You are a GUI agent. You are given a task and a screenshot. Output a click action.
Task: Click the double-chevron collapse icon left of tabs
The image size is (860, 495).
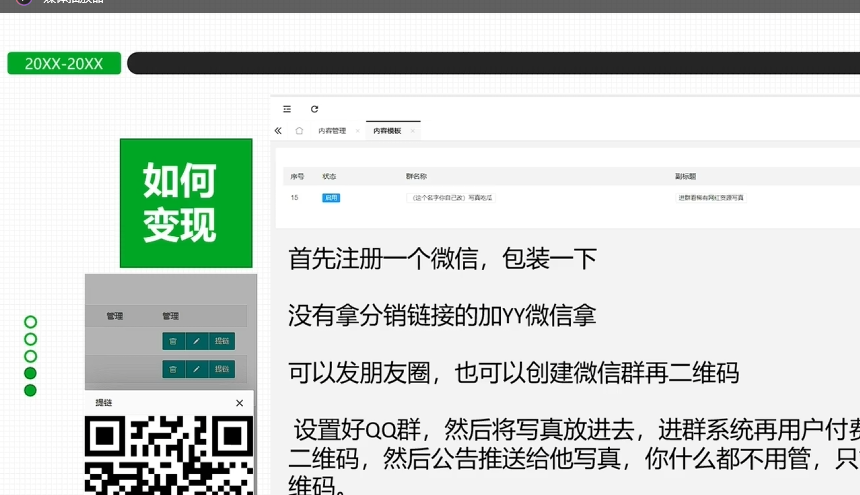pyautogui.click(x=278, y=131)
